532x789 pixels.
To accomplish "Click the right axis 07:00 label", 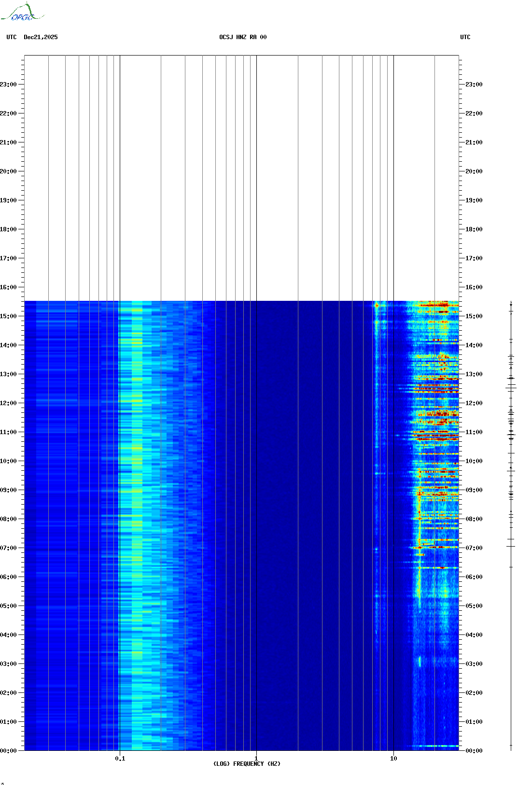I will (x=474, y=548).
